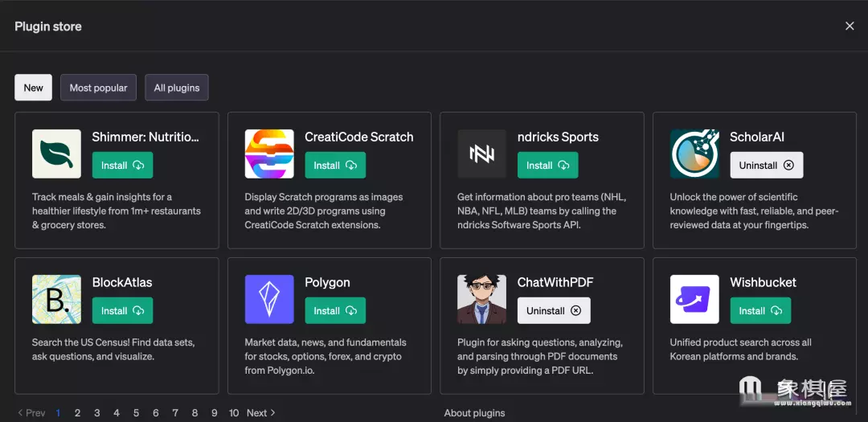Image resolution: width=868 pixels, height=422 pixels.
Task: Click the Polygon logo icon
Action: tap(269, 299)
